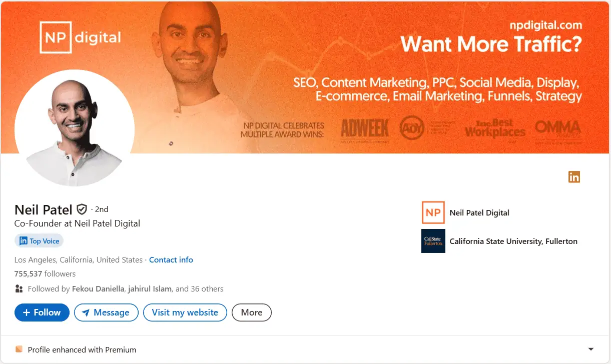Click the mutual followers people icon
Screen dimensions: 611x364
(x=19, y=288)
